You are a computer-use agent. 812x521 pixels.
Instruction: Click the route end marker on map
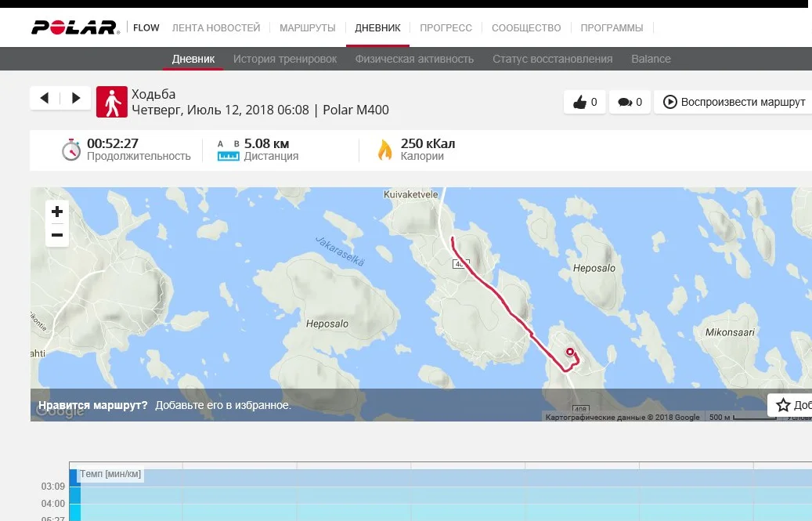[x=570, y=353]
